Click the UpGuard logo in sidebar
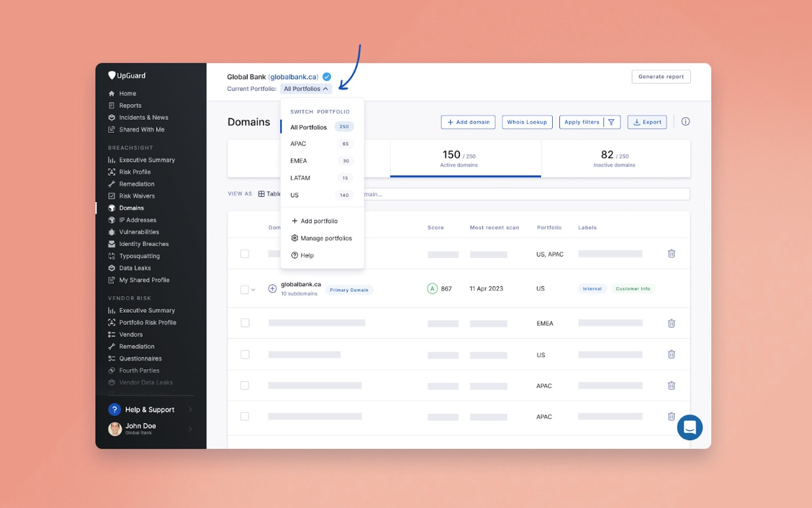Image resolution: width=812 pixels, height=508 pixels. (127, 76)
